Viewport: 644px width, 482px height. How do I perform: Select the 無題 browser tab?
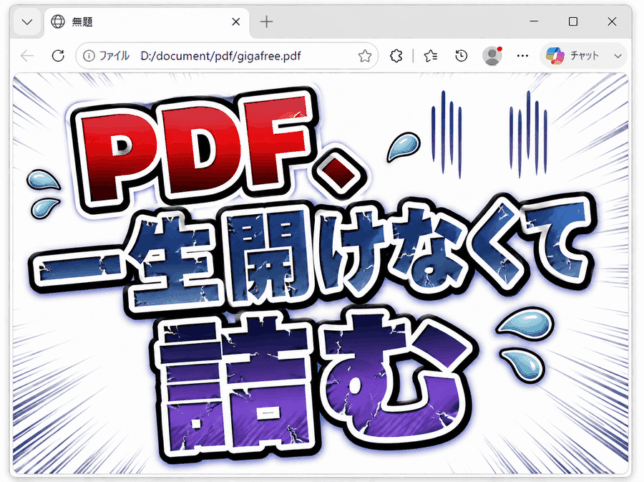[x=146, y=22]
